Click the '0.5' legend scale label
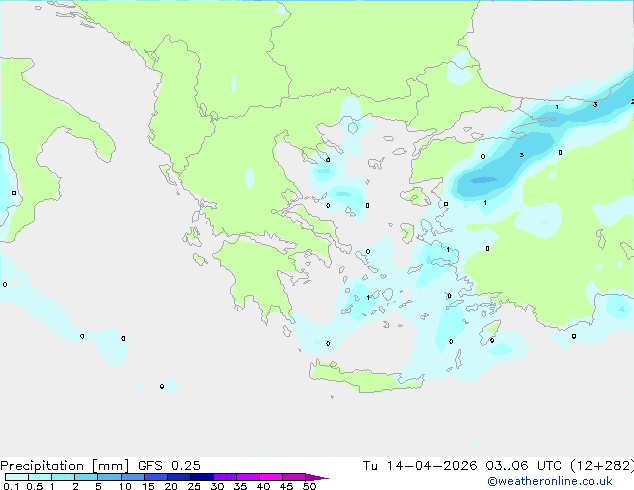The width and height of the screenshot is (634, 490). tap(34, 486)
